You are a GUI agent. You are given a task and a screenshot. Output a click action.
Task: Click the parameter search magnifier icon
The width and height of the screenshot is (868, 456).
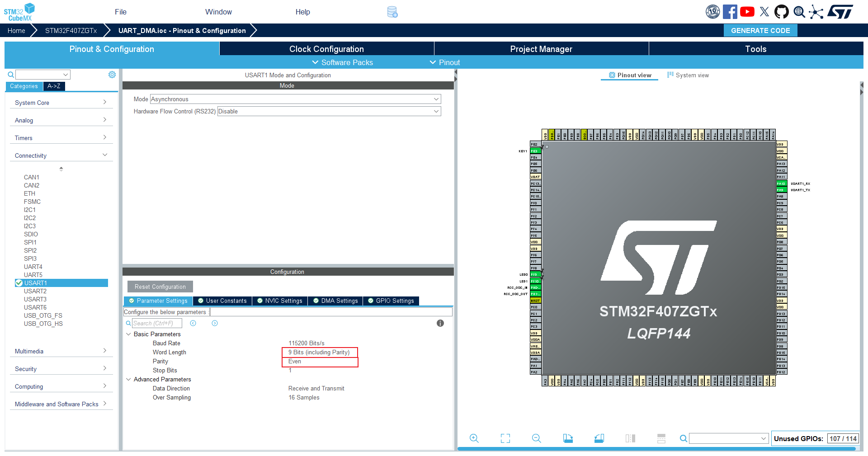tap(128, 323)
